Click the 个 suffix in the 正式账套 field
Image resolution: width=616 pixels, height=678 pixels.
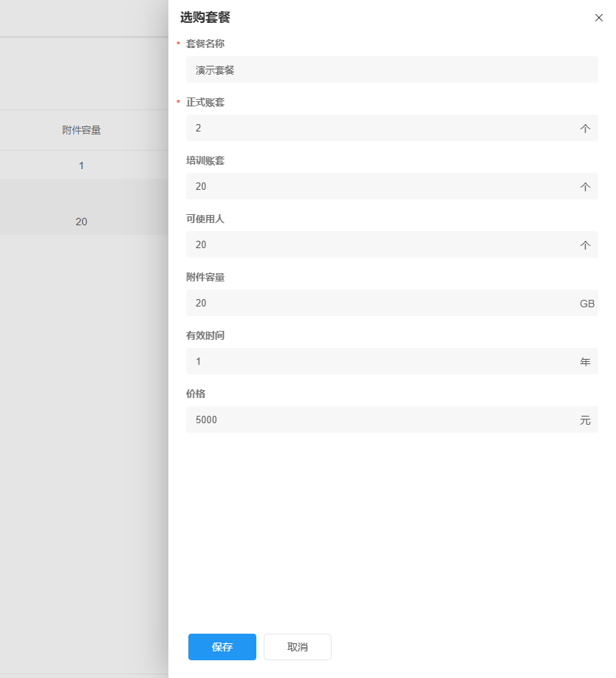[586, 129]
